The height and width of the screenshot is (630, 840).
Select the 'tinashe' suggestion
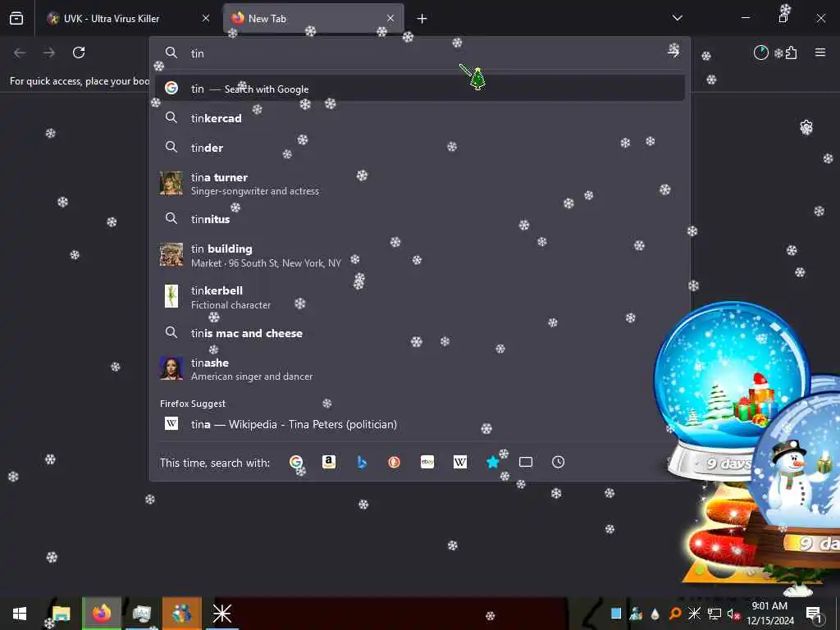[x=419, y=368]
